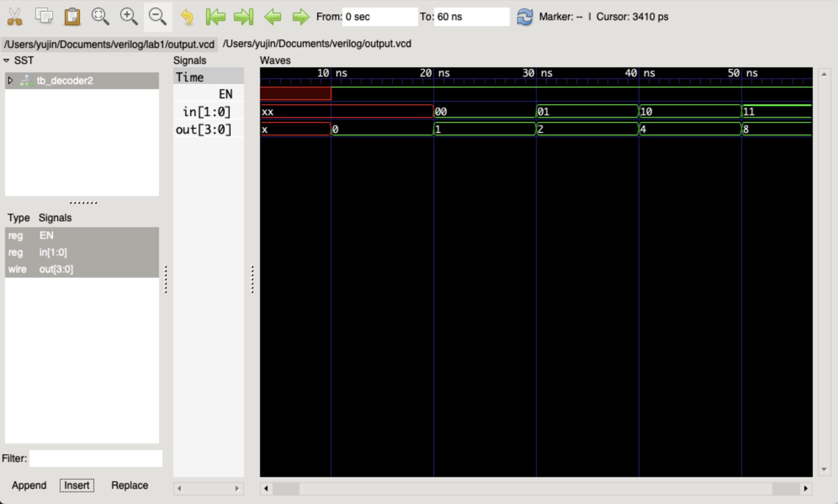838x504 pixels.
Task: Switch to lab1/output.vcd tab
Action: coord(109,44)
